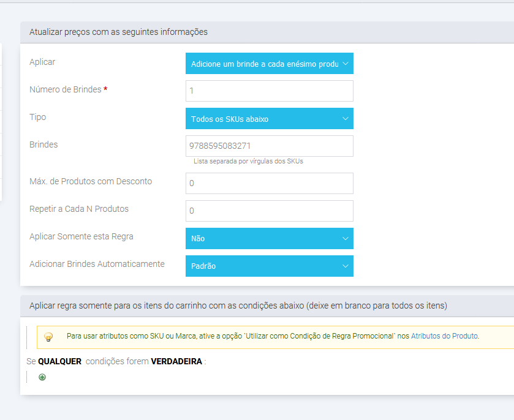Open the Tipo dropdown showing Todos os SKUs abaixo

(269, 119)
